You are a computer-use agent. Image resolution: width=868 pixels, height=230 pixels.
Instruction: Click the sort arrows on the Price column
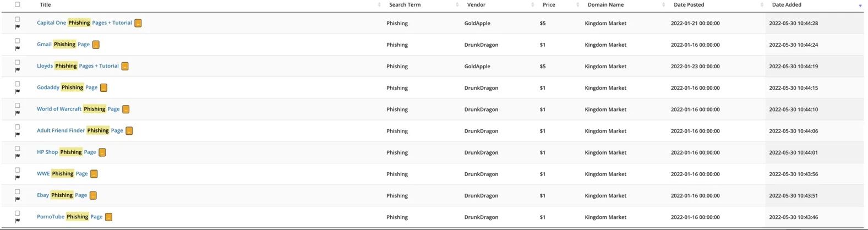[577, 5]
